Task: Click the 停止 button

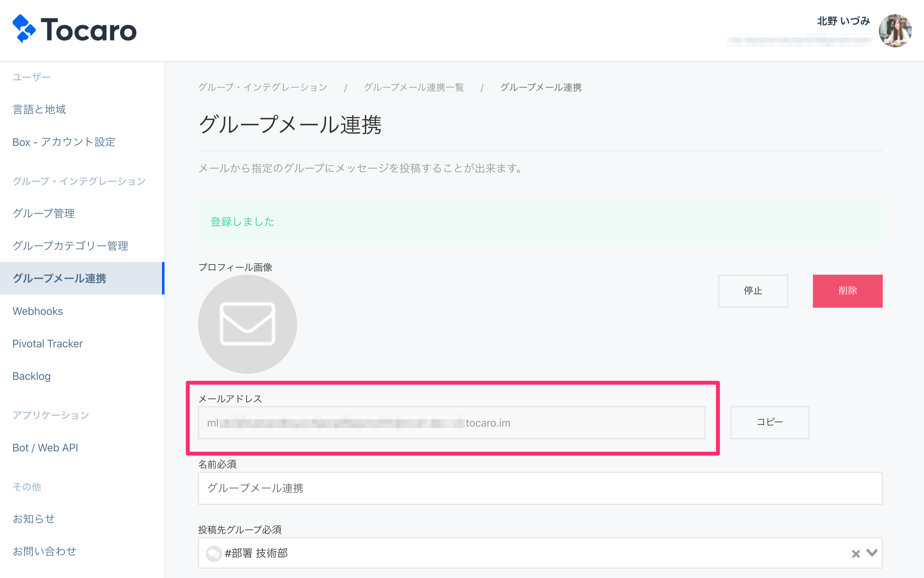Action: coord(753,291)
